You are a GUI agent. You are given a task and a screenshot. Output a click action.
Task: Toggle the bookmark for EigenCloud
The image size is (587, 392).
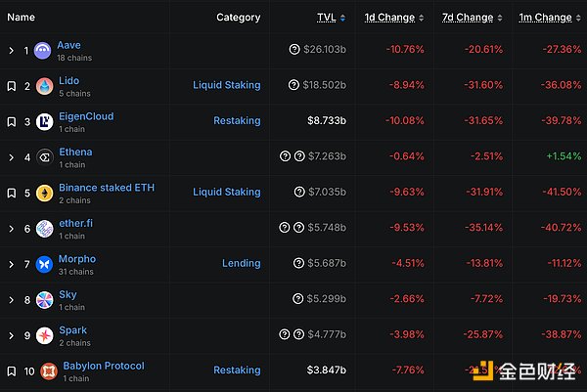coord(11,122)
